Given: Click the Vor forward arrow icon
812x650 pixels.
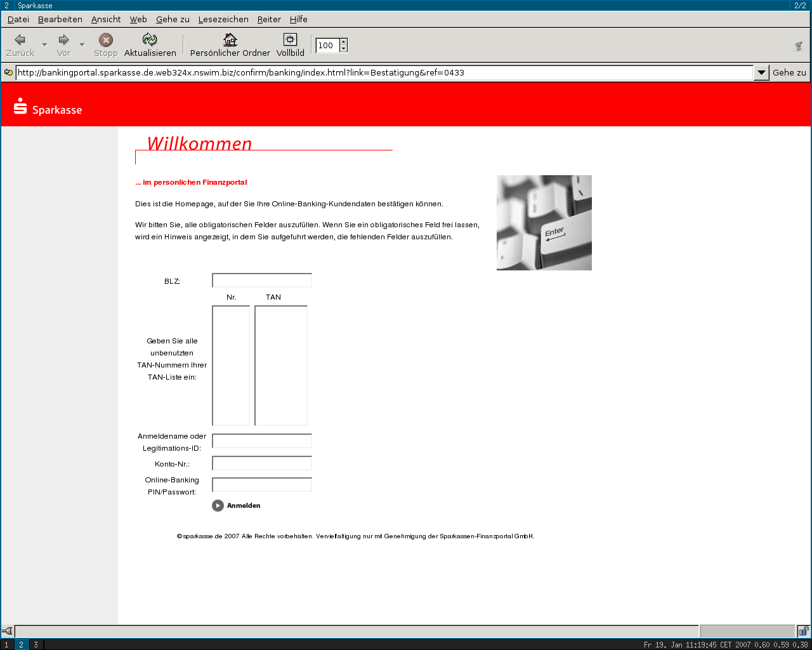Looking at the screenshot, I should click(63, 39).
